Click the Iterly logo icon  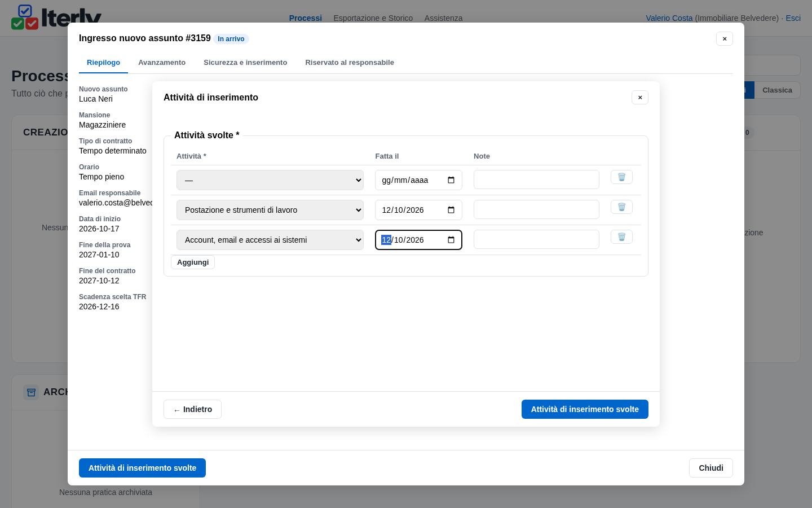(x=25, y=17)
